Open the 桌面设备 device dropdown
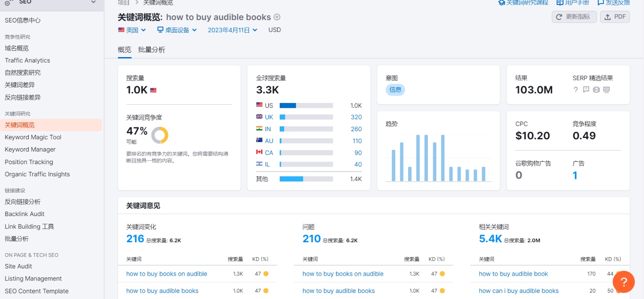 pos(177,30)
